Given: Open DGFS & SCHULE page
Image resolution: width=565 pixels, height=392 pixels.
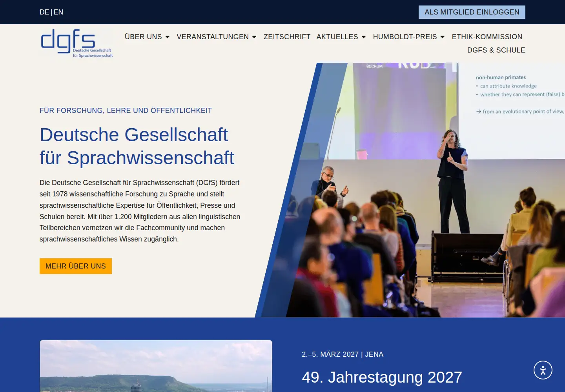Looking at the screenshot, I should tap(496, 50).
